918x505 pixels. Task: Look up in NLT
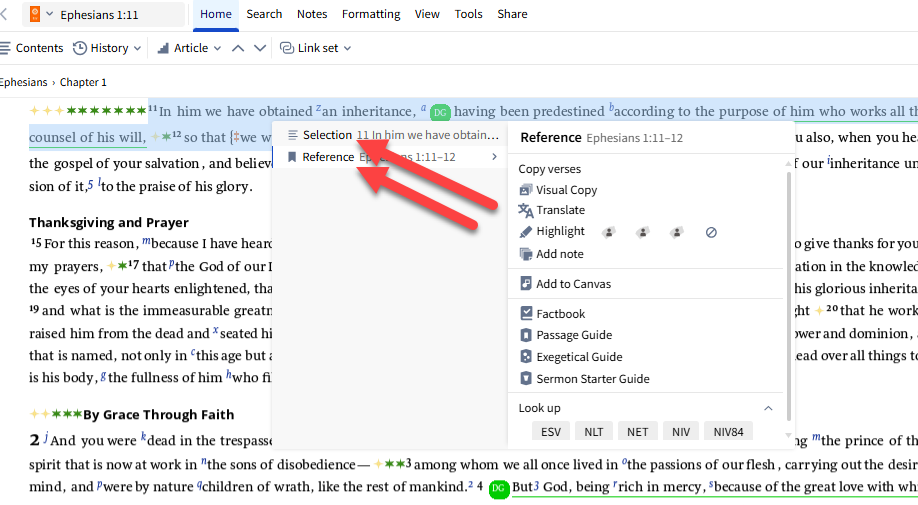[x=594, y=432]
